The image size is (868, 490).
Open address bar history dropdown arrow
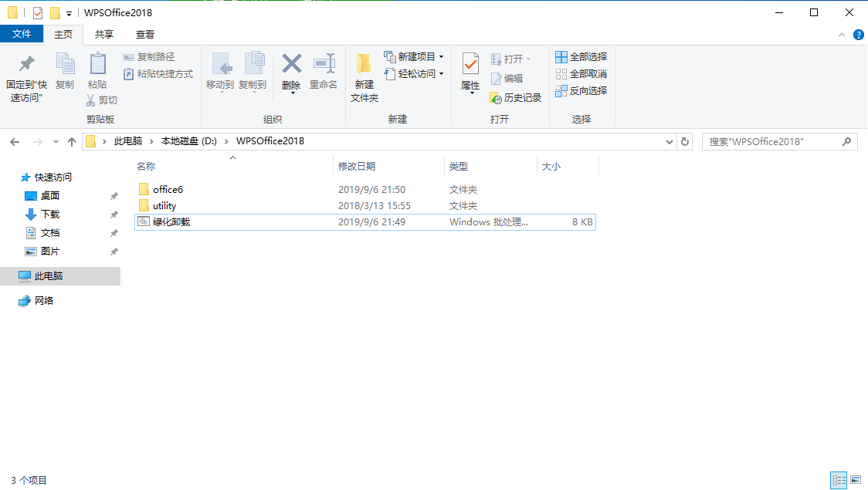[x=670, y=141]
